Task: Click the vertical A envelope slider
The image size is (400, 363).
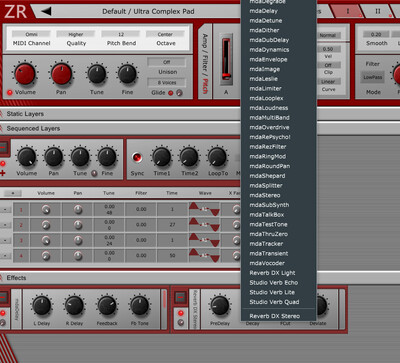Action: 226,59
